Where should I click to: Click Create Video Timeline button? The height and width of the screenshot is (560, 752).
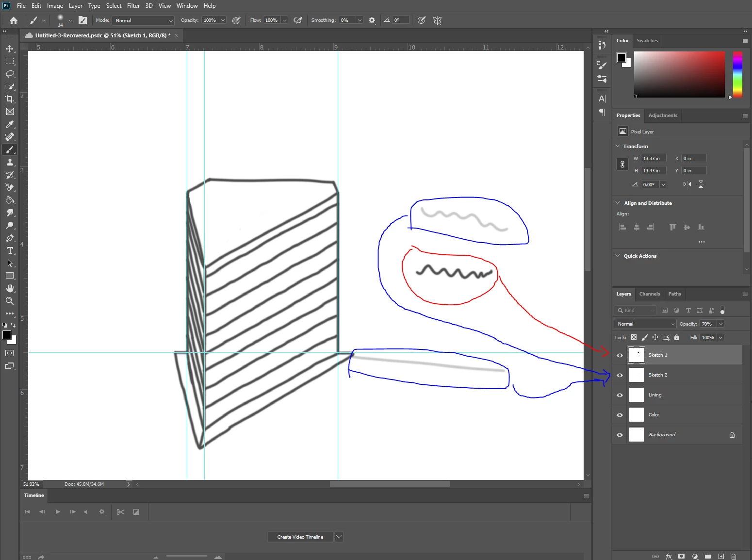(300, 537)
